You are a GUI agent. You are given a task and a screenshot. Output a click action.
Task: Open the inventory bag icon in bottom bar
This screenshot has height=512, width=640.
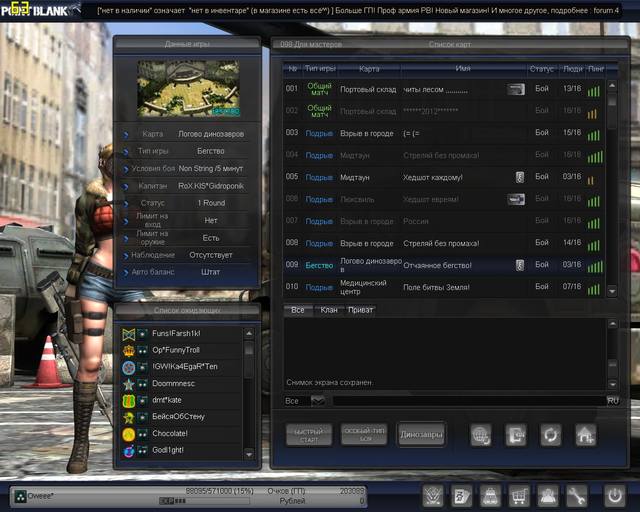490,496
